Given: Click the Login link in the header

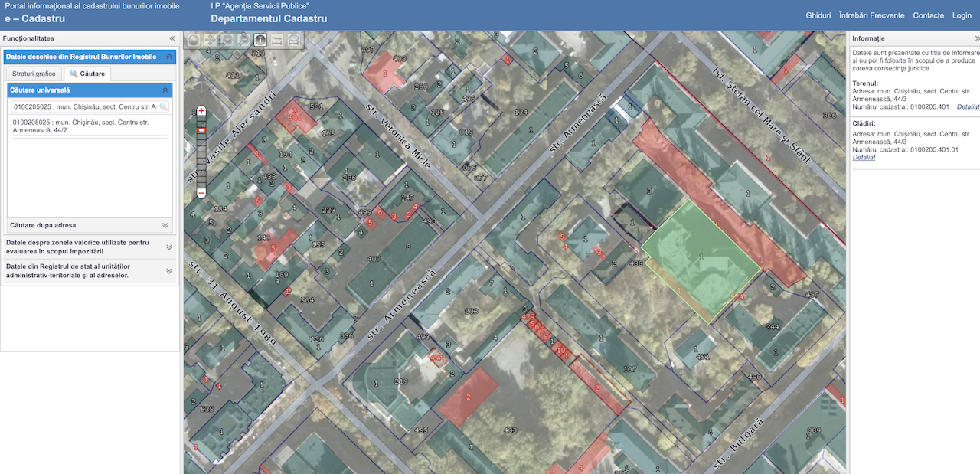Looking at the screenshot, I should [x=962, y=15].
